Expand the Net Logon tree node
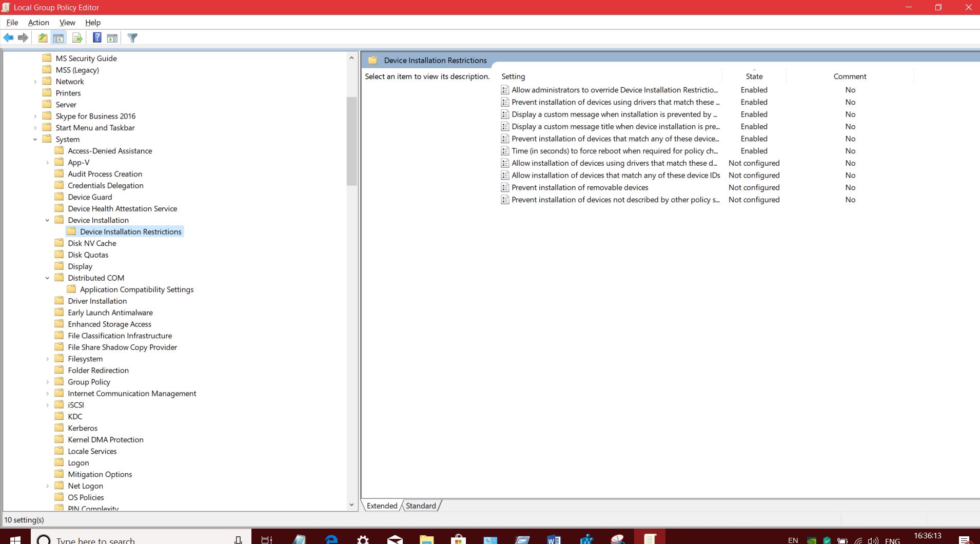The image size is (980, 544). coord(48,486)
